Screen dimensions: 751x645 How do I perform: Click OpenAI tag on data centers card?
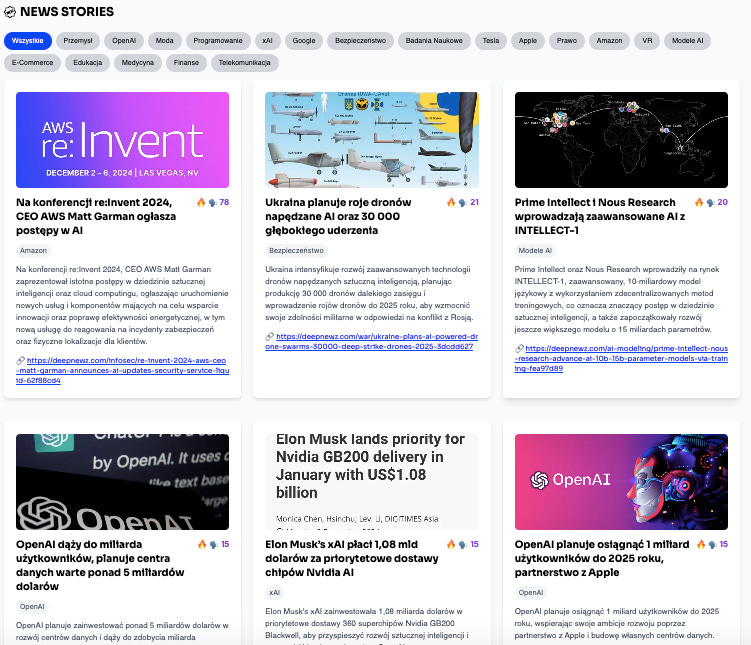click(32, 607)
